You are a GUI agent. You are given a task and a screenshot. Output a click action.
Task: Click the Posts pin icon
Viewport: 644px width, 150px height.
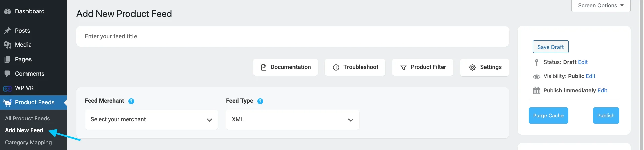pos(7,31)
